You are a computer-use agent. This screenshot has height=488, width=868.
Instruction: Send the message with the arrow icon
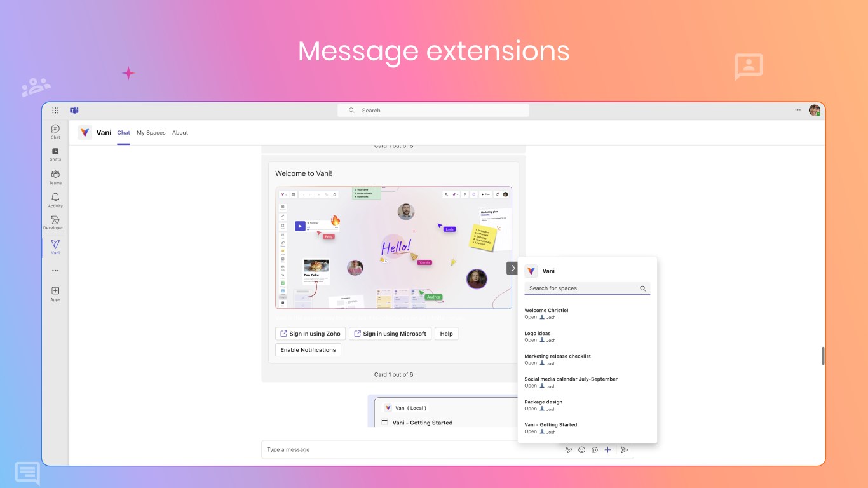pyautogui.click(x=625, y=450)
